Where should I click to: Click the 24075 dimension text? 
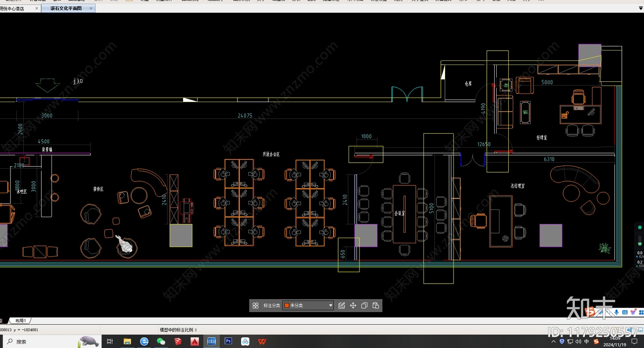(x=245, y=116)
